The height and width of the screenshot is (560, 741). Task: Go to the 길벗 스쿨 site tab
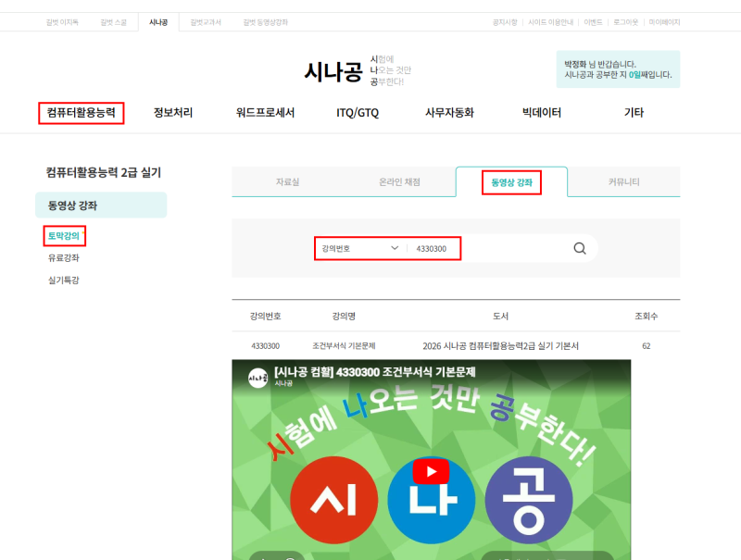[113, 22]
